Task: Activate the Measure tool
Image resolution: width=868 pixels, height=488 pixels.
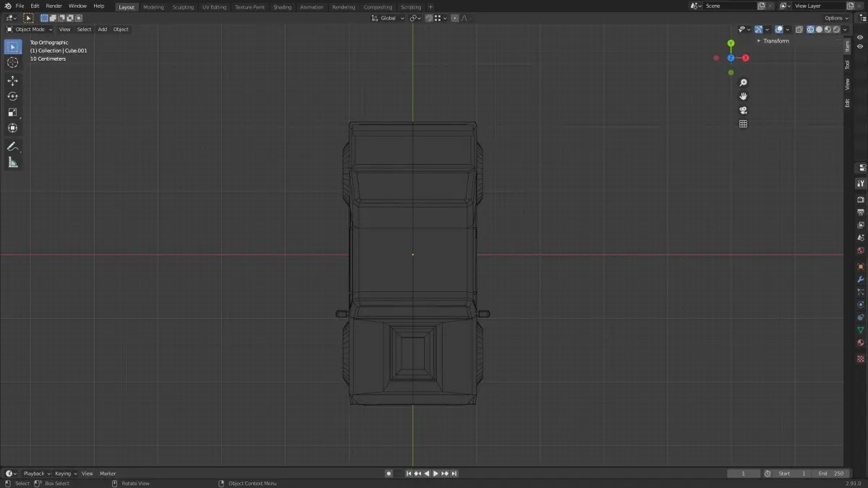Action: tap(12, 163)
